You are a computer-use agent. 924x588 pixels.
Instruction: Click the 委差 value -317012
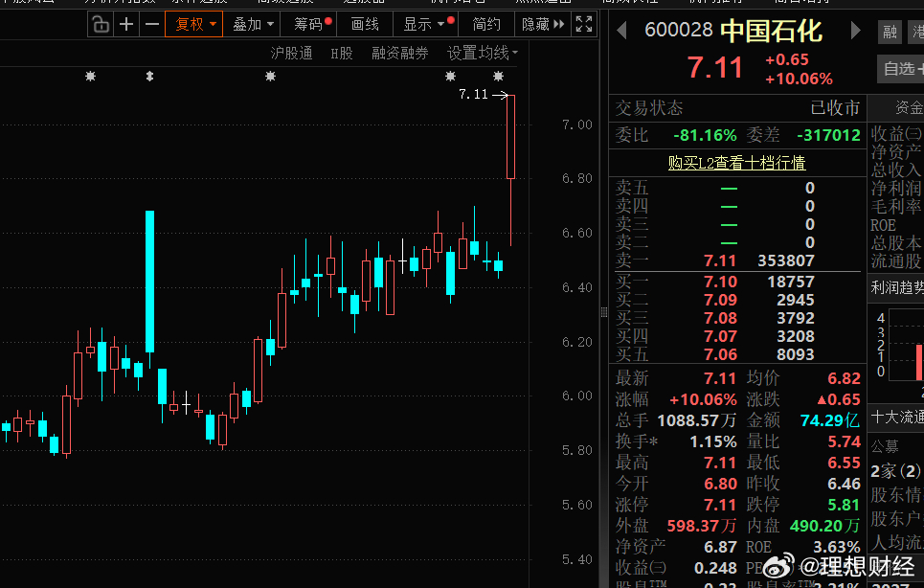[828, 136]
